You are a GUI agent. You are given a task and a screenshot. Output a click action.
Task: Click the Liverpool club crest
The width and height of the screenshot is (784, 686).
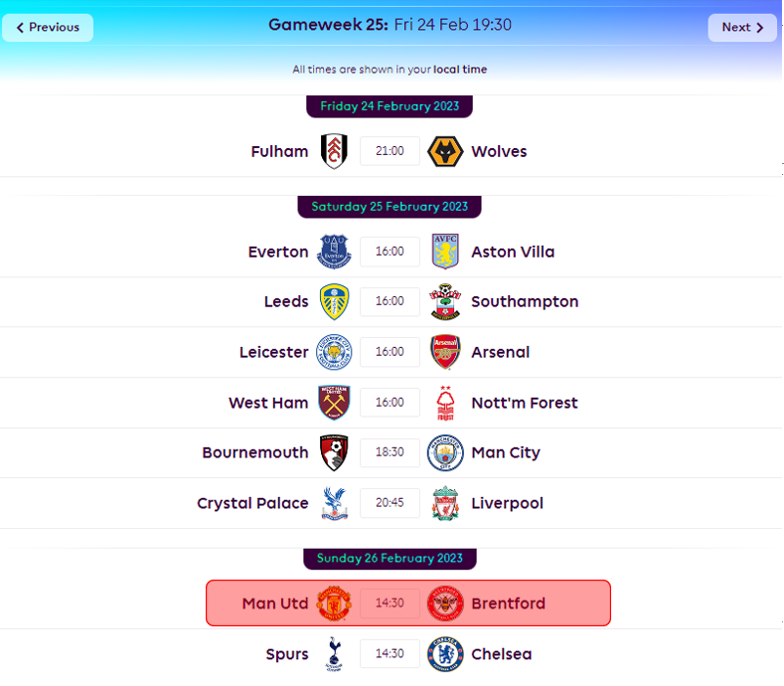click(445, 503)
